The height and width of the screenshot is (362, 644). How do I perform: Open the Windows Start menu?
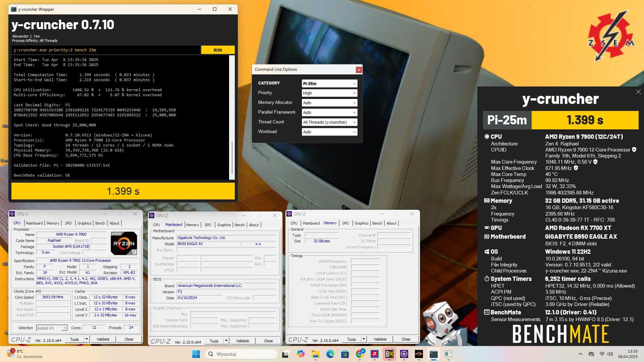click(x=196, y=354)
